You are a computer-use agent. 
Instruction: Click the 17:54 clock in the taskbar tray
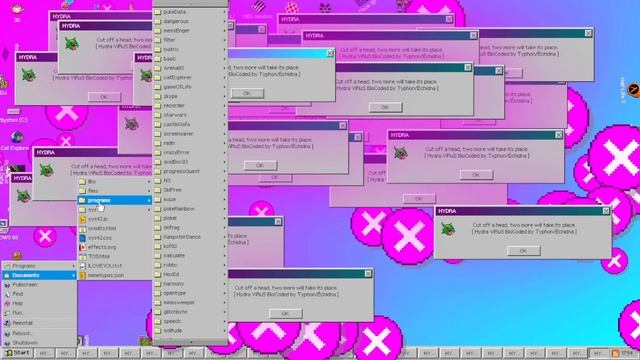627,353
